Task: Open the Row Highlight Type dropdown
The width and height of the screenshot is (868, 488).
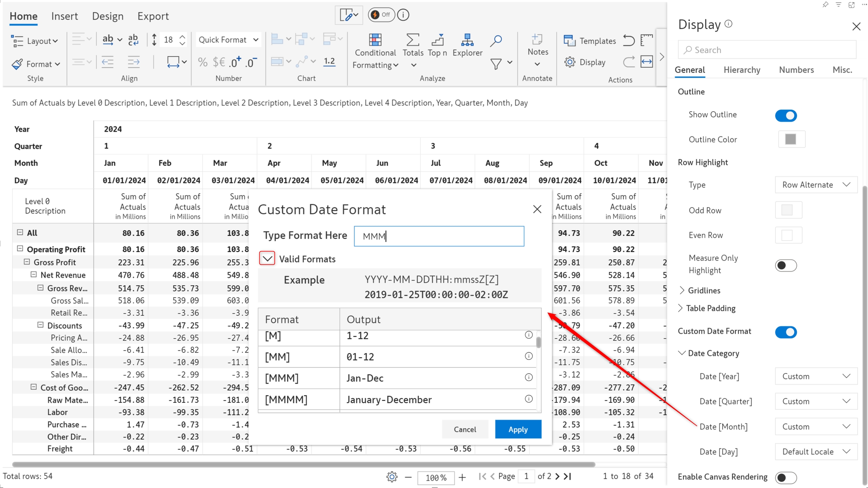Action: point(816,185)
